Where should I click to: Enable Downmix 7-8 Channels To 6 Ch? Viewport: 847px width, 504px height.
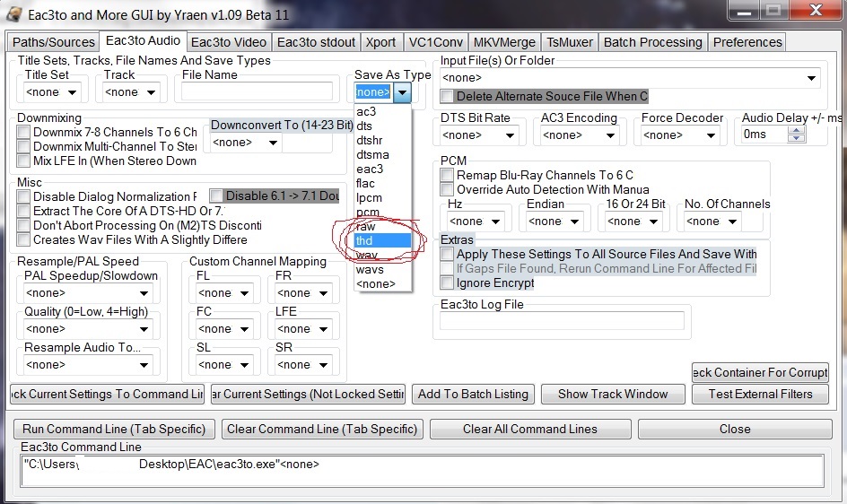[23, 133]
